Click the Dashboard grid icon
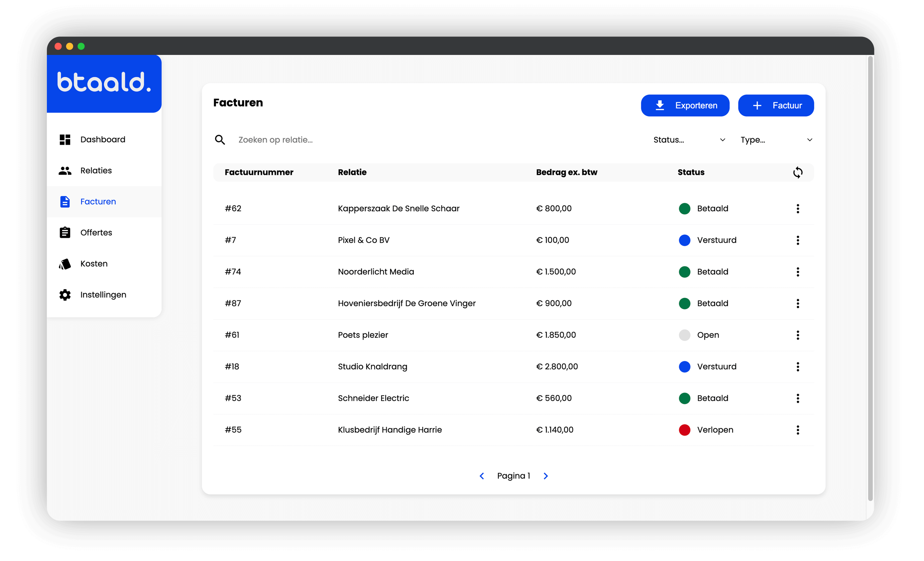Screen dimensions: 924x561 tap(65, 140)
